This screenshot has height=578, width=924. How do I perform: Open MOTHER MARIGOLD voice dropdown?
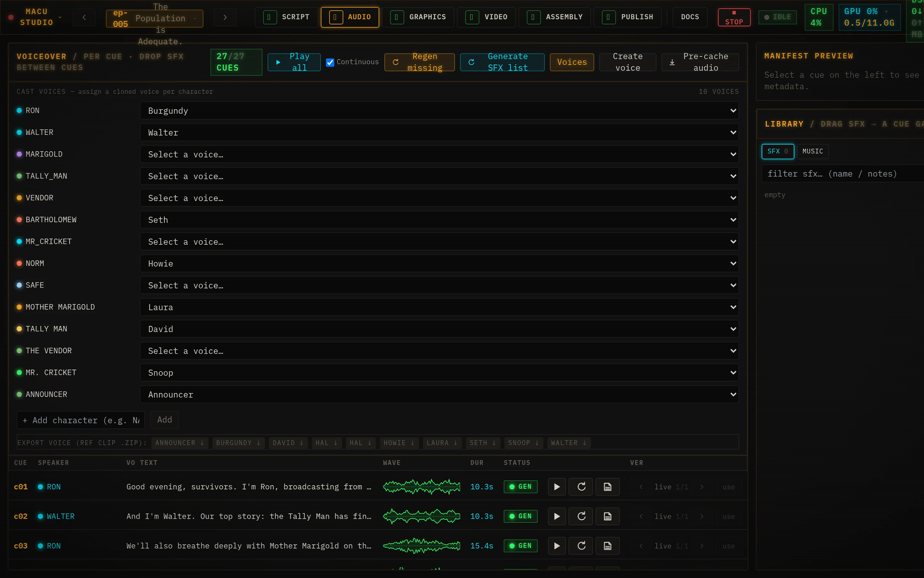click(439, 307)
